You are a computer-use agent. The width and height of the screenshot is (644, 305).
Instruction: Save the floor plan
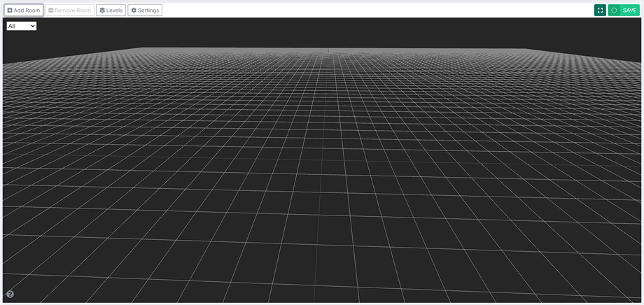click(x=624, y=10)
